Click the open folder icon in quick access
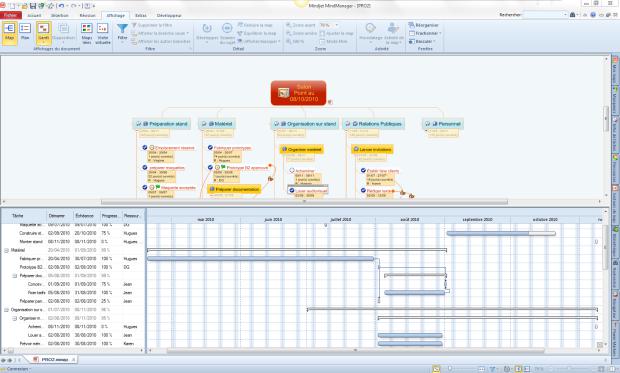 (x=25, y=6)
